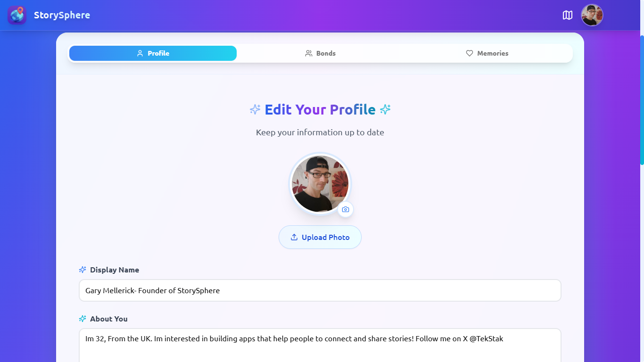The width and height of the screenshot is (644, 362).
Task: Click the sparkle icon beside About You
Action: (x=83, y=319)
